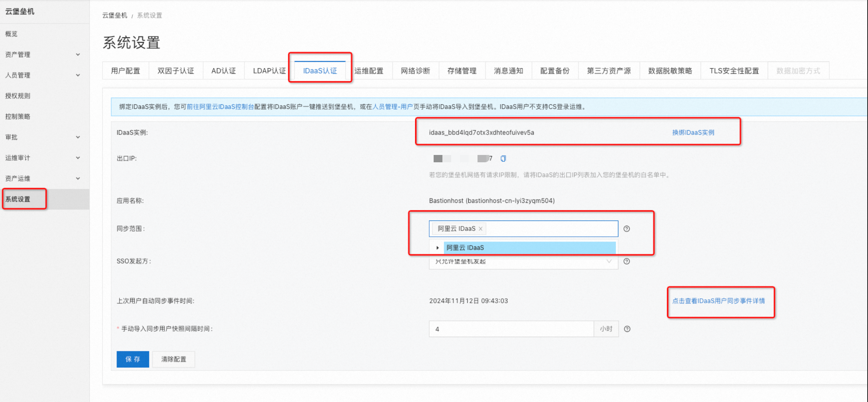
Task: Expand the 阿里云 IDaaS tree node
Action: (437, 248)
